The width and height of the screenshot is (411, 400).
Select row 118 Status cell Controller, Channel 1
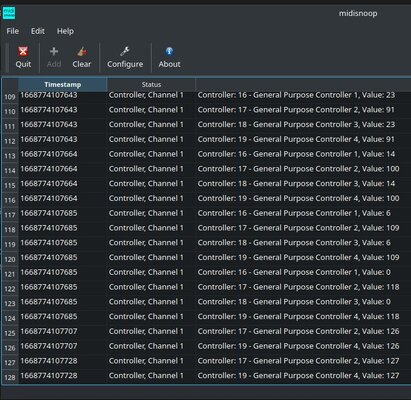(146, 228)
